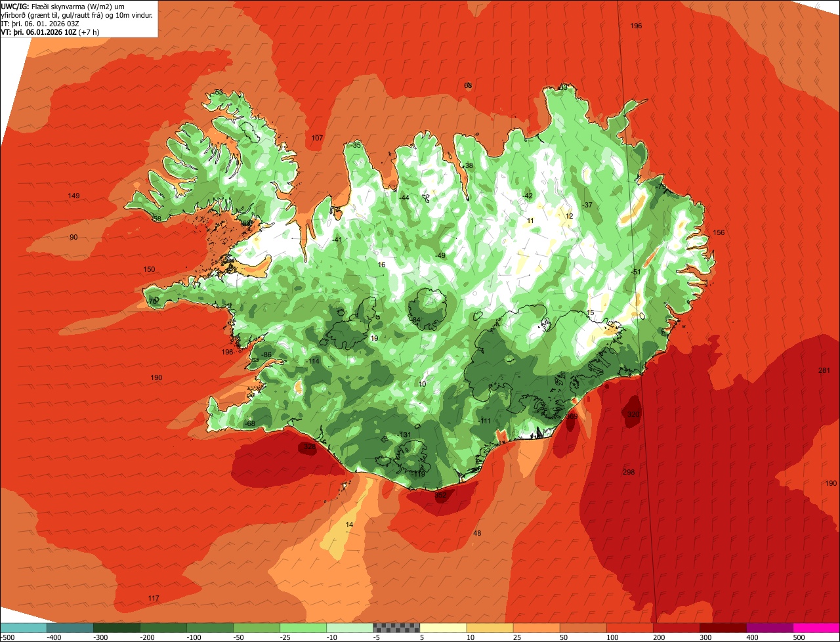Click the '16' value on the map
This screenshot has height=642, width=840.
tap(381, 265)
